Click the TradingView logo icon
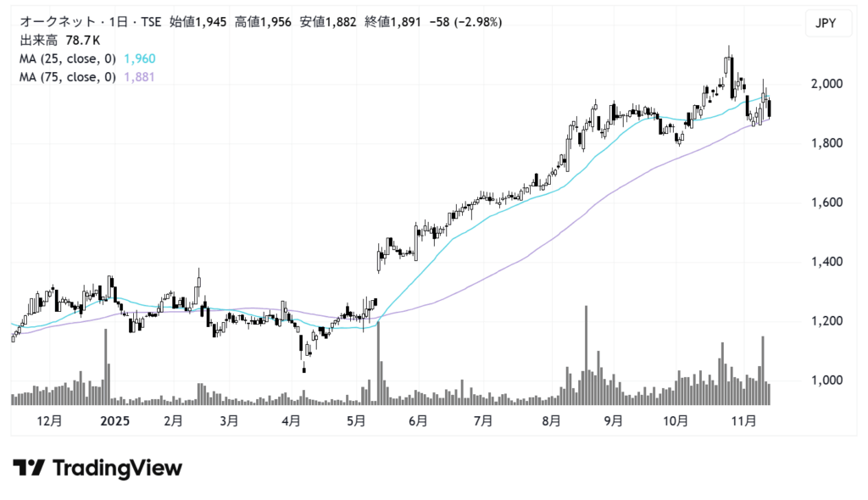This screenshot has width=868, height=500. pos(30,469)
